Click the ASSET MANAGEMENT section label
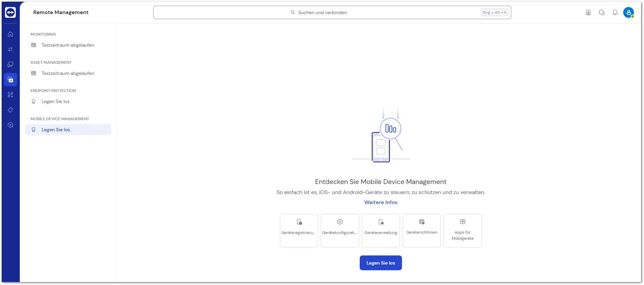Viewport: 644px width, 285px height. (x=51, y=62)
